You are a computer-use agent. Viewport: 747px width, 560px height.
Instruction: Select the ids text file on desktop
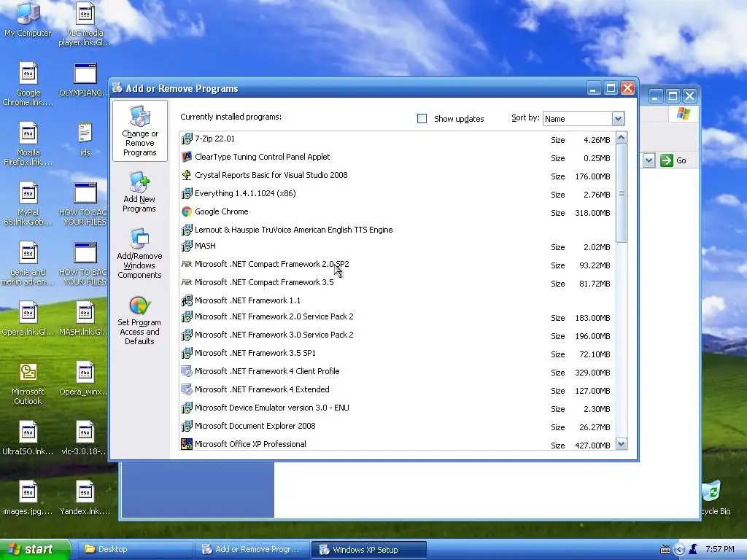click(x=85, y=139)
